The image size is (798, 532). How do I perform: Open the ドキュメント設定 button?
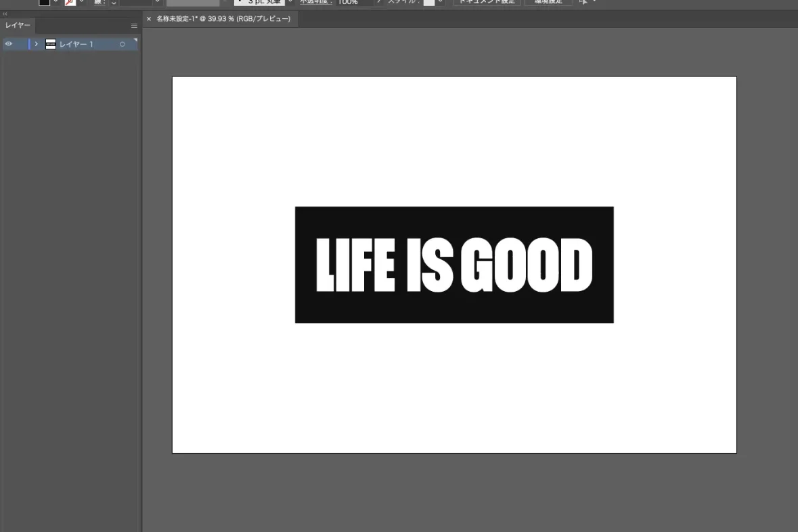(x=487, y=1)
